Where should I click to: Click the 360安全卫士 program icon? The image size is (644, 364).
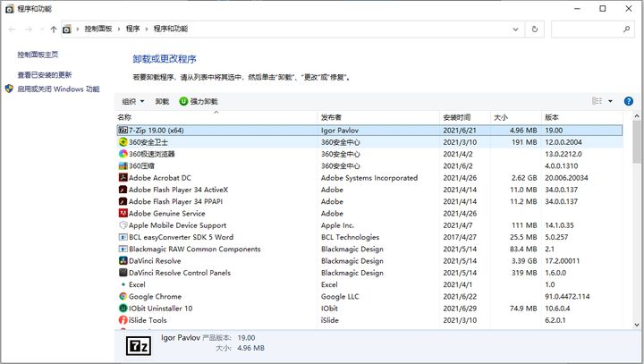[123, 142]
